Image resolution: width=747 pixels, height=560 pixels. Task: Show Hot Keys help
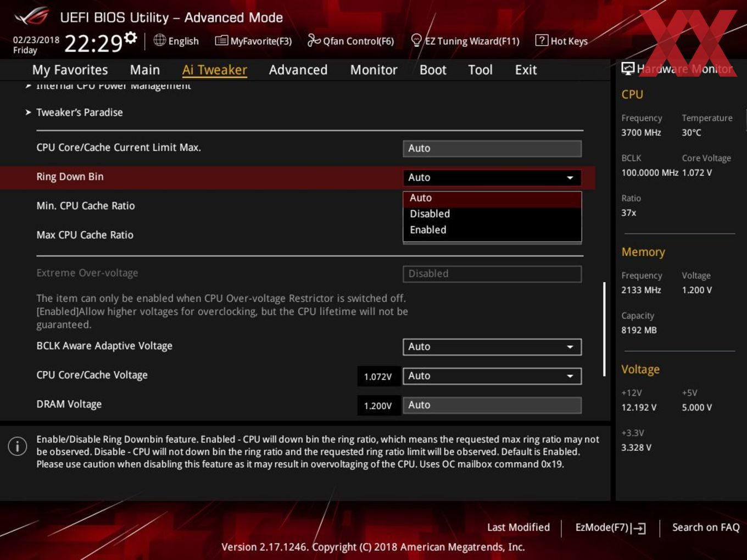pyautogui.click(x=561, y=41)
